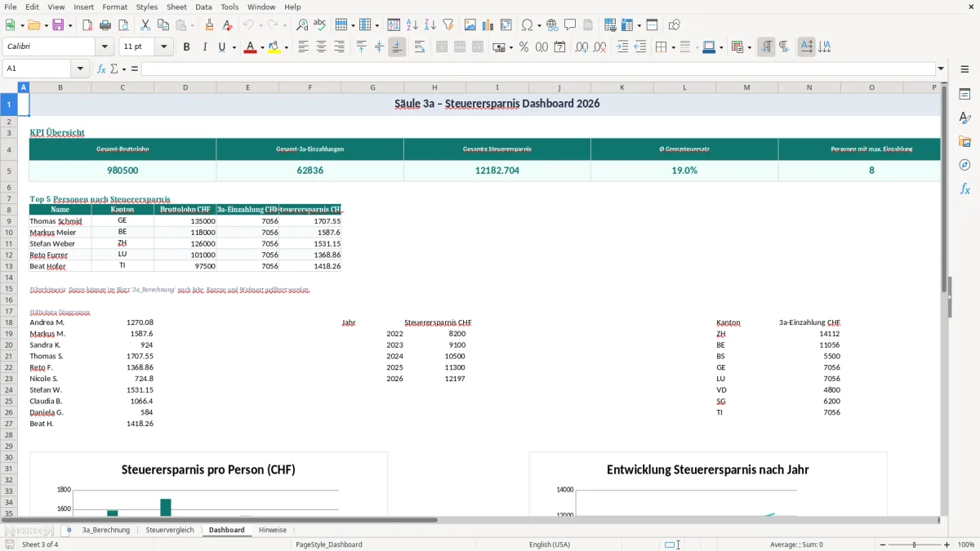The height and width of the screenshot is (551, 980).
Task: Insert Chart toolbar icon
Action: 488,25
